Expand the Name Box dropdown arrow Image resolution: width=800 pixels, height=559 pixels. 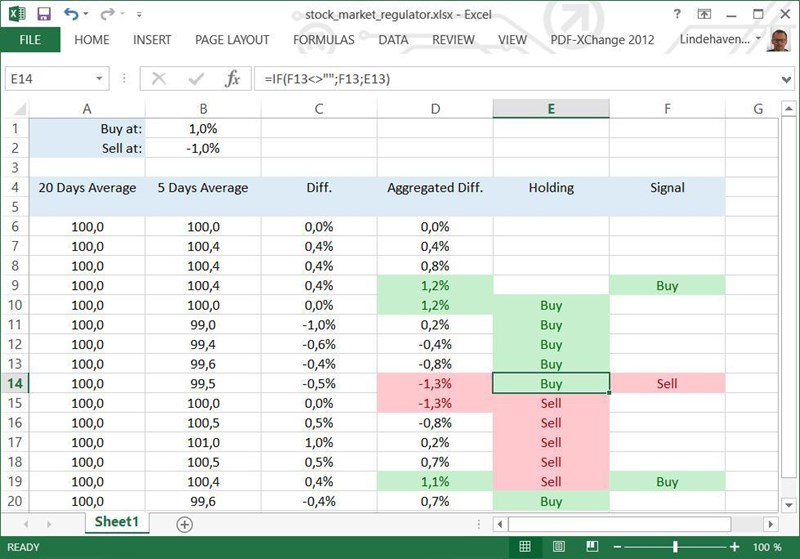(99, 78)
